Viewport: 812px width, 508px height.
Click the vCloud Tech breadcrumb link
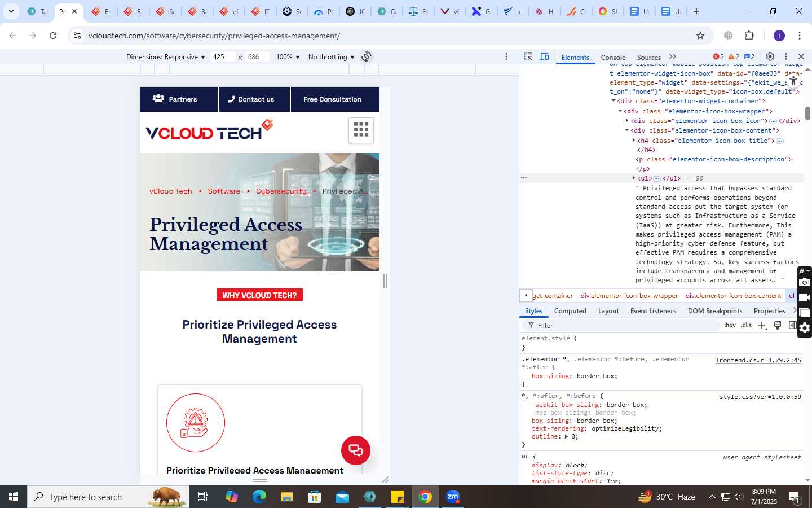[x=171, y=191]
